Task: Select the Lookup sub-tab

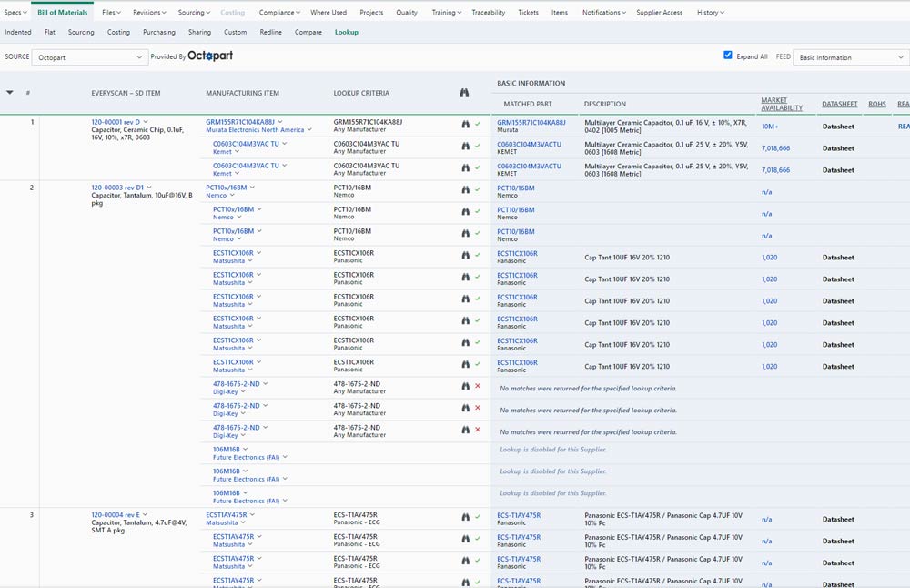Action: (347, 32)
